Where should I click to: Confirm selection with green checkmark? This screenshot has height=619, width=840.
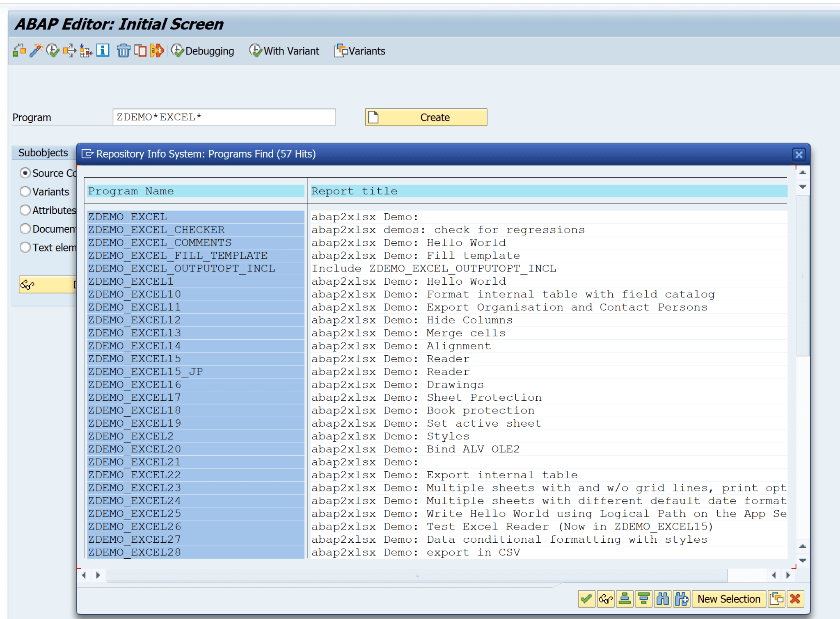pos(586,599)
